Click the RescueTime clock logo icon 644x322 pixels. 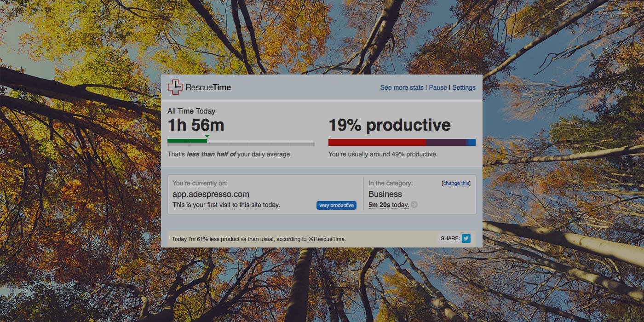click(x=175, y=87)
